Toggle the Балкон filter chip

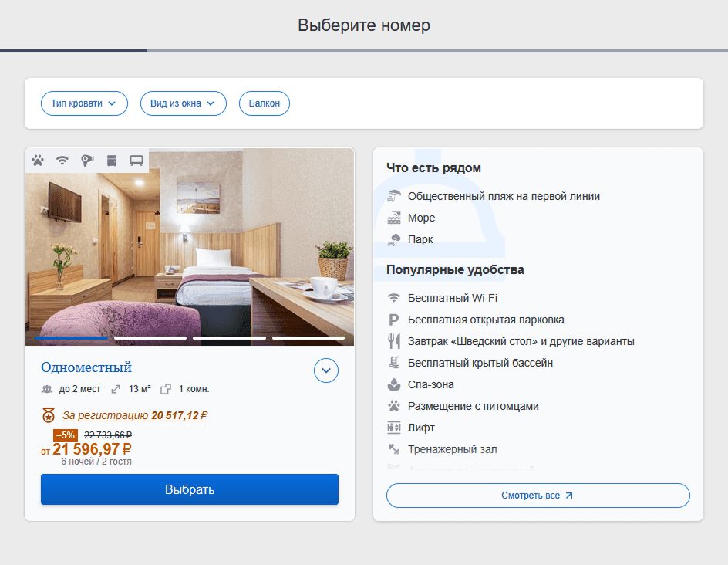(265, 103)
